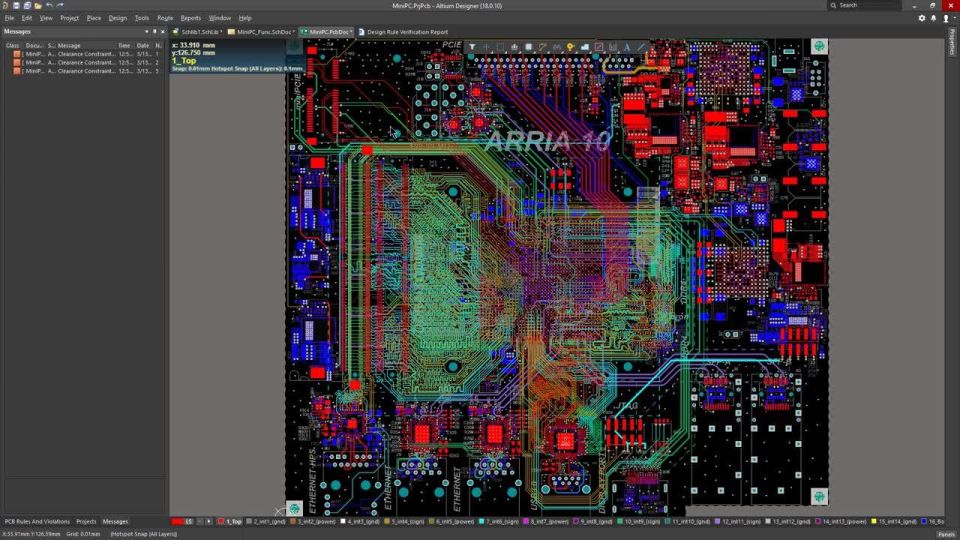
Task: Switch to the MiniPC_Func.SchDoc tab
Action: click(x=261, y=32)
